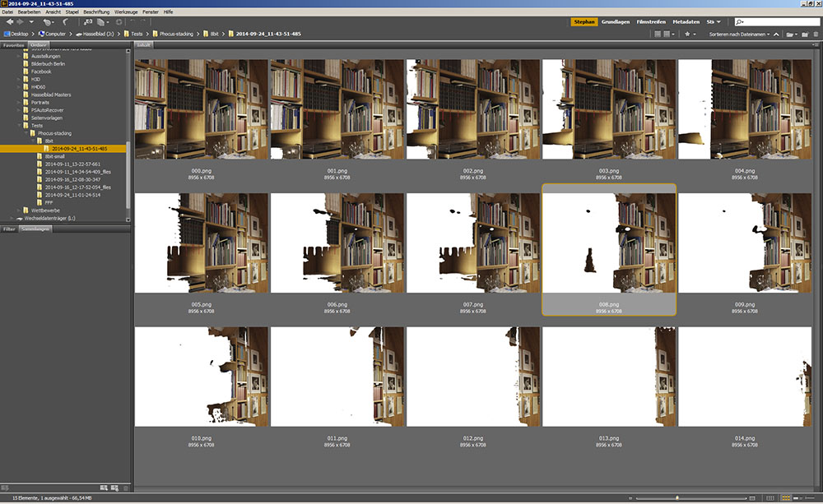Open the Werkzeuge menu
This screenshot has width=823, height=504.
click(126, 12)
